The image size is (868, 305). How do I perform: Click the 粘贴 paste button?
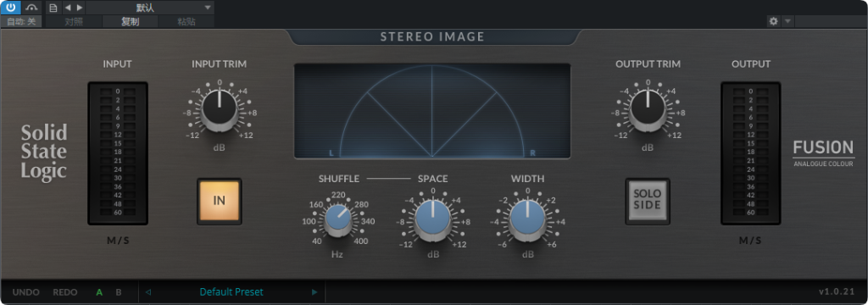(186, 22)
